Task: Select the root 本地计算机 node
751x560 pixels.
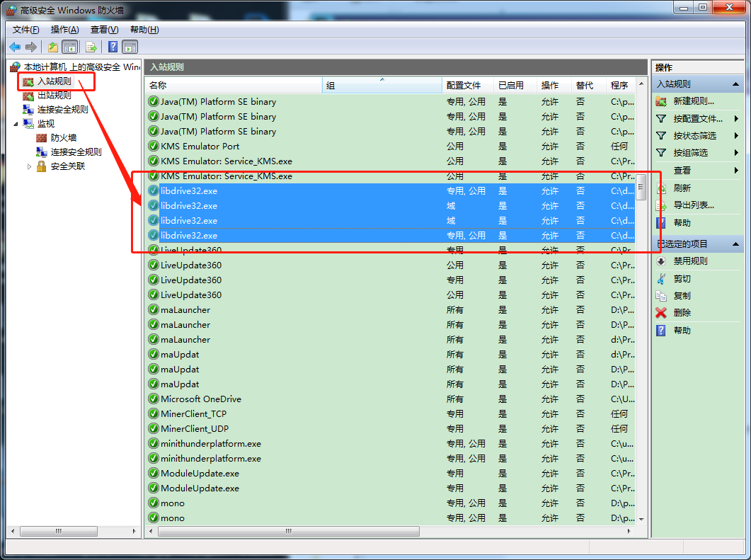Action: [x=82, y=67]
